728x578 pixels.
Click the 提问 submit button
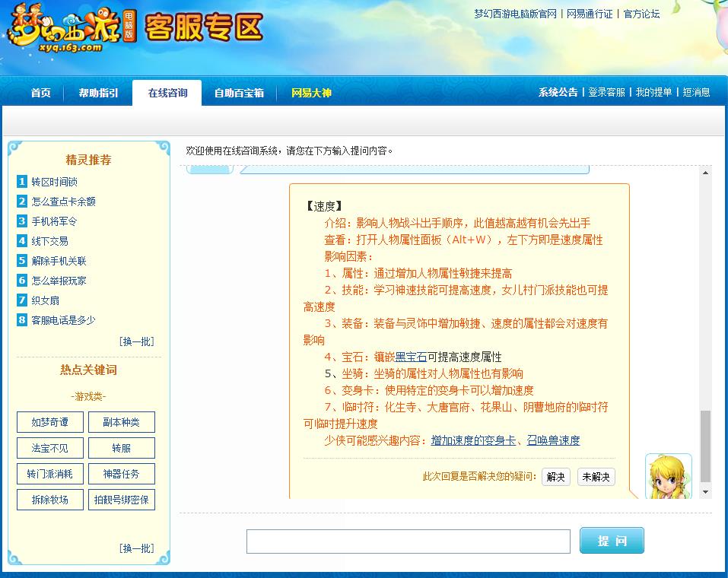(x=611, y=540)
